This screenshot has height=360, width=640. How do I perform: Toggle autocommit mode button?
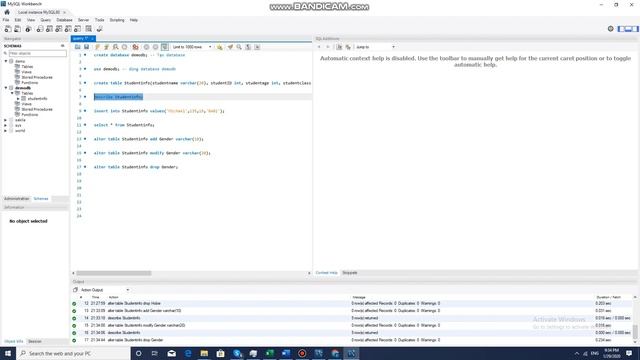click(164, 47)
